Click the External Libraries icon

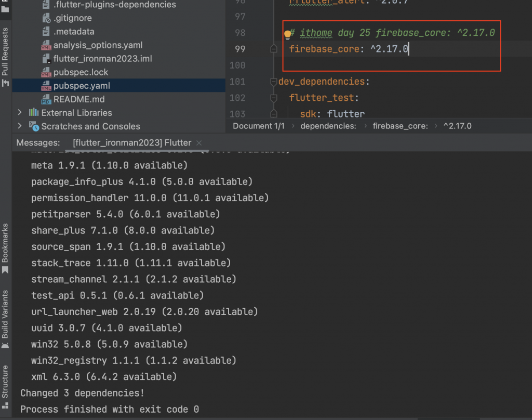point(34,112)
